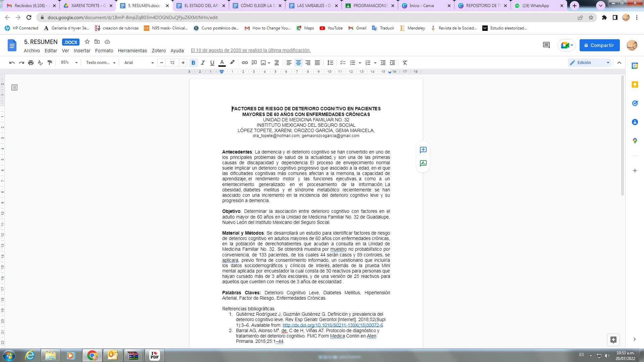Viewport: 644px width, 362px height.
Task: Open the comment history
Action: 546,45
